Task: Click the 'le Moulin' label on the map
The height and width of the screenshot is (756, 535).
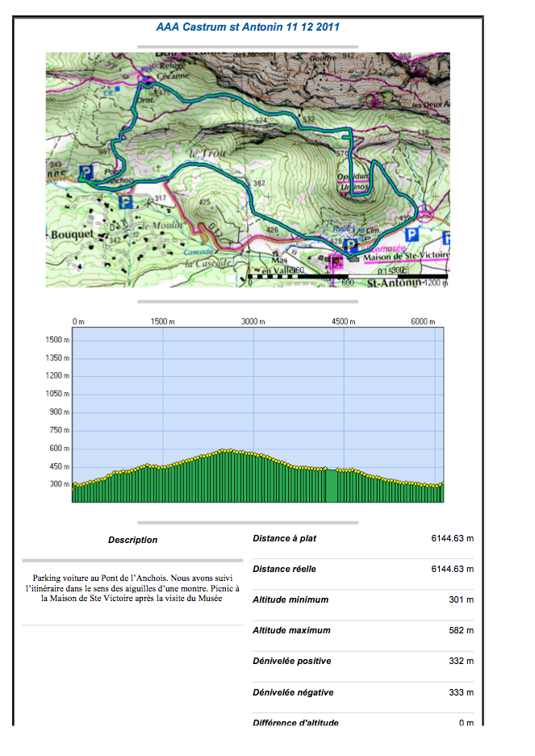Action: tap(161, 226)
